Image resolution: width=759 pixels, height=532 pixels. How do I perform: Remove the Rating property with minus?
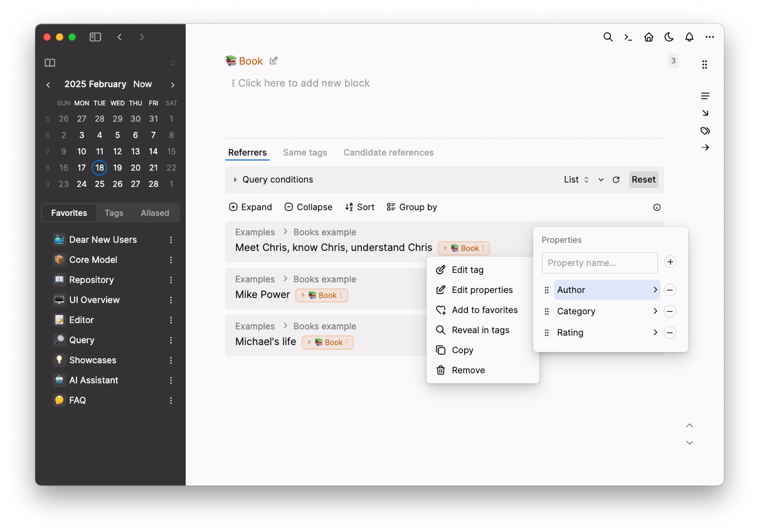[670, 332]
